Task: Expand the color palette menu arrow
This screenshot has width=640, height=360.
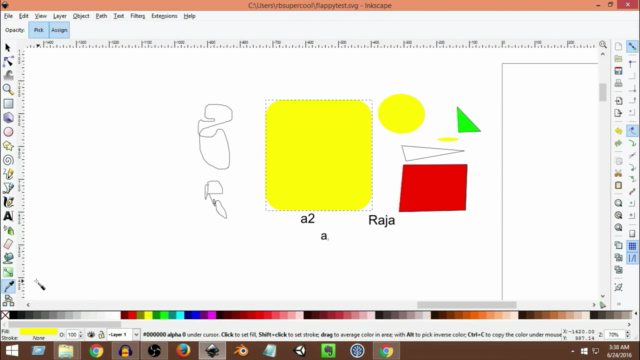Action: (636, 314)
